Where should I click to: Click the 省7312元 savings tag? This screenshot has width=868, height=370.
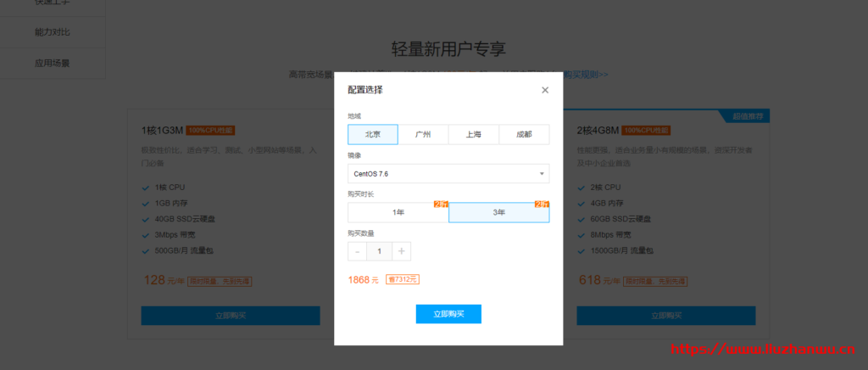[x=403, y=279]
